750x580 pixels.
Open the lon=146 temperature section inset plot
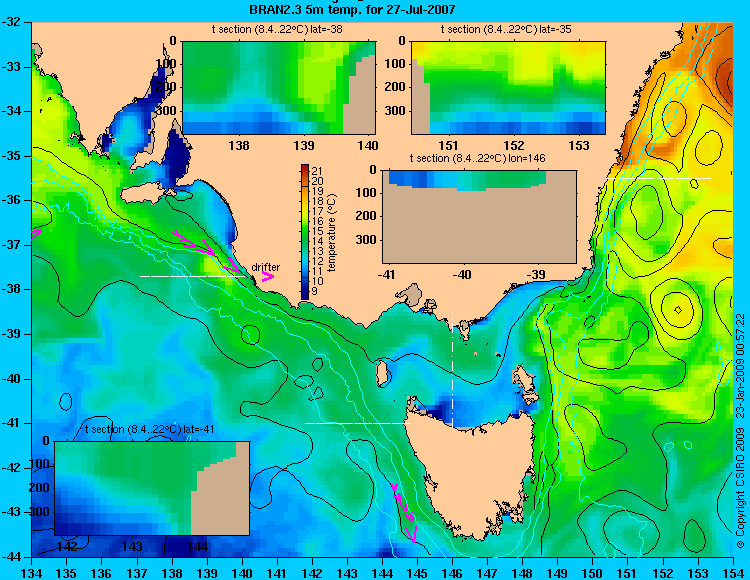coord(479,216)
